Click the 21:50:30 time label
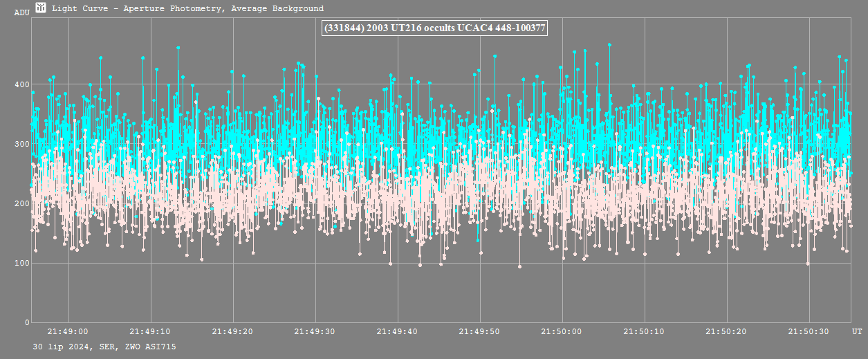This screenshot has height=359, width=868. [x=809, y=332]
